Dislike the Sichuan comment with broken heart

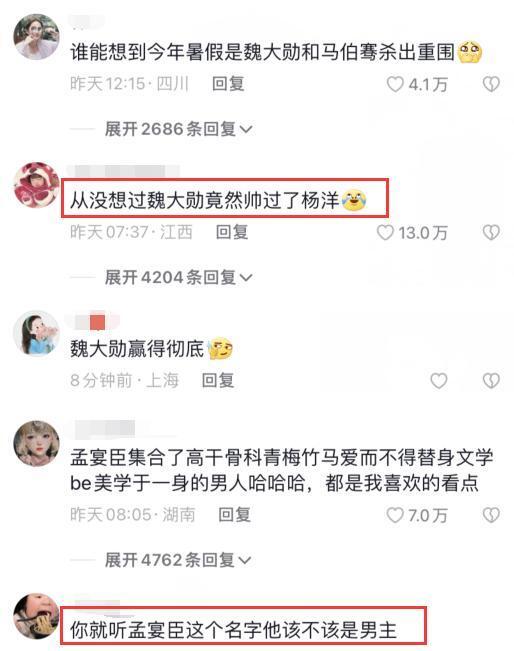tap(491, 84)
